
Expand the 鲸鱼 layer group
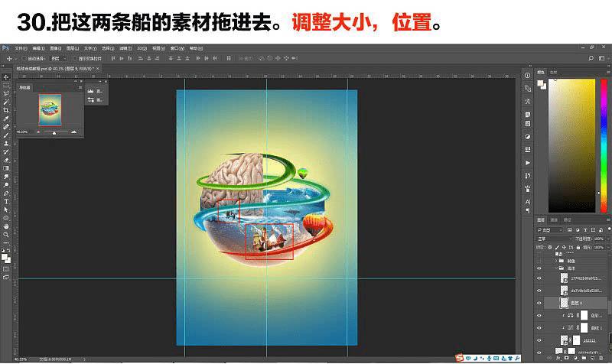pos(556,261)
